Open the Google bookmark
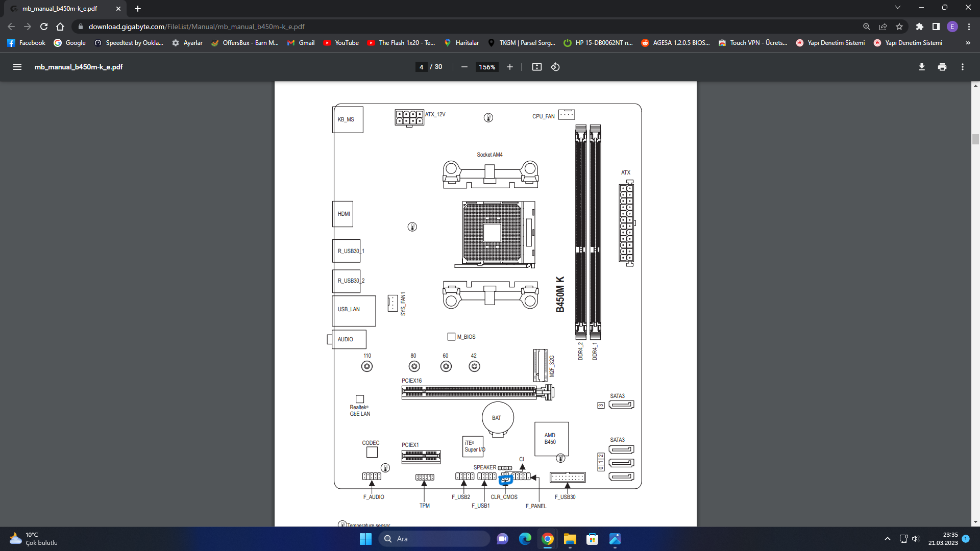The image size is (980, 551). point(70,43)
